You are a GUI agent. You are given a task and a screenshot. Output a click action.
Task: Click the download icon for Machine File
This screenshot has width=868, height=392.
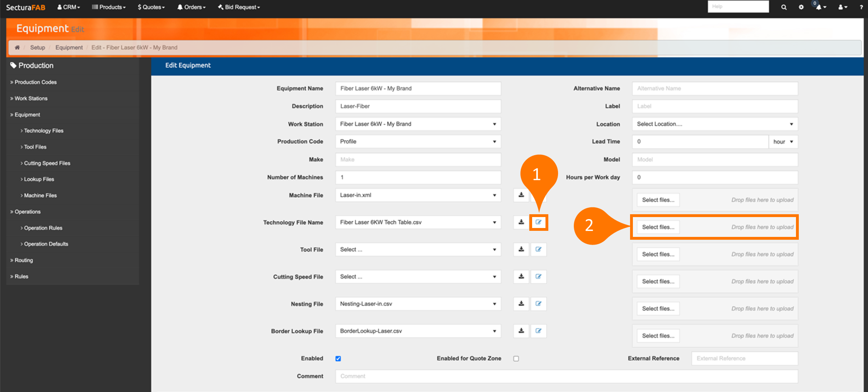[521, 195]
